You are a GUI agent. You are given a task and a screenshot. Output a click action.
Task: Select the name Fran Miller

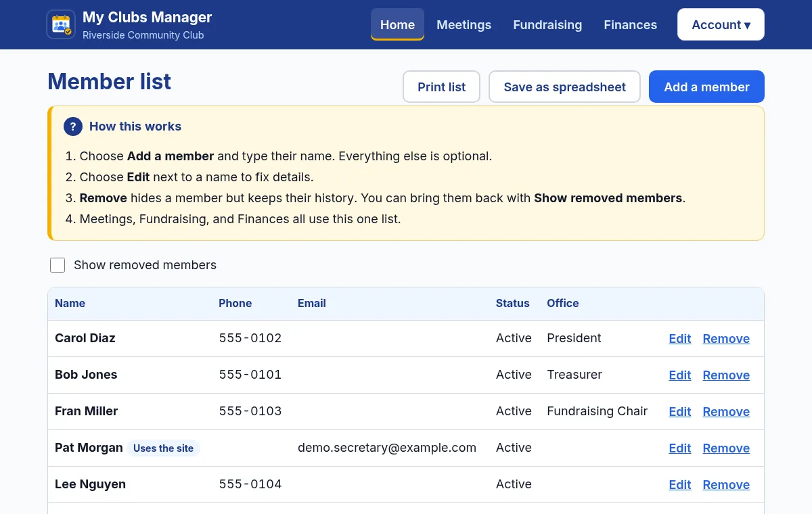(x=86, y=411)
